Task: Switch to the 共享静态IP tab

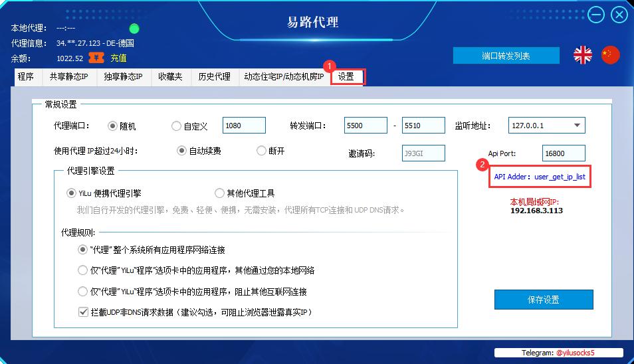Action: (68, 77)
